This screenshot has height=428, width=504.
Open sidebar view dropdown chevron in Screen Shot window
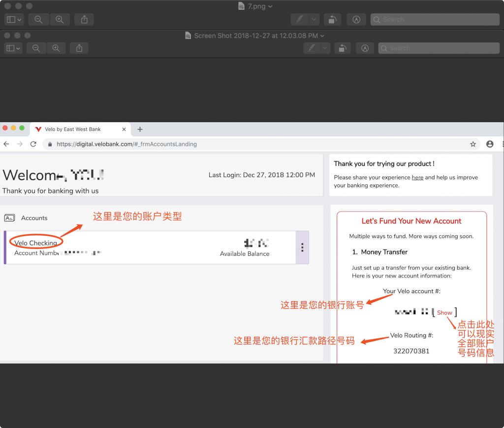(18, 49)
